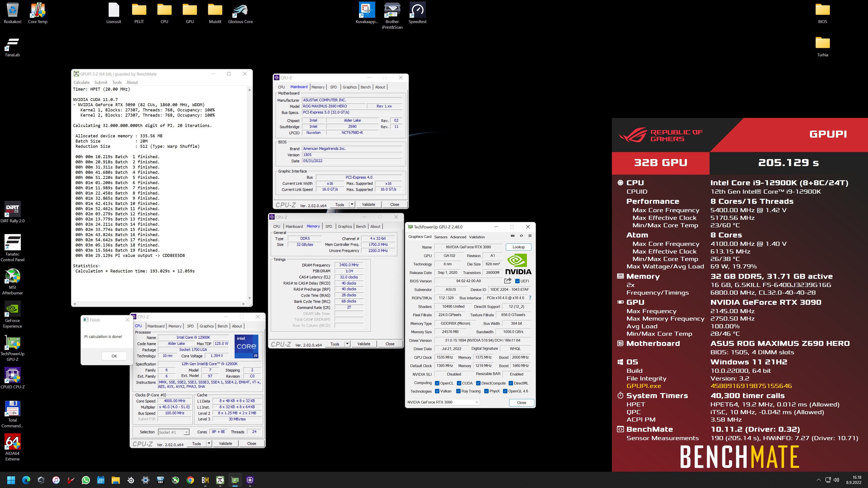The image size is (868, 488).
Task: Toggle the DirectML checkbox
Action: [511, 383]
